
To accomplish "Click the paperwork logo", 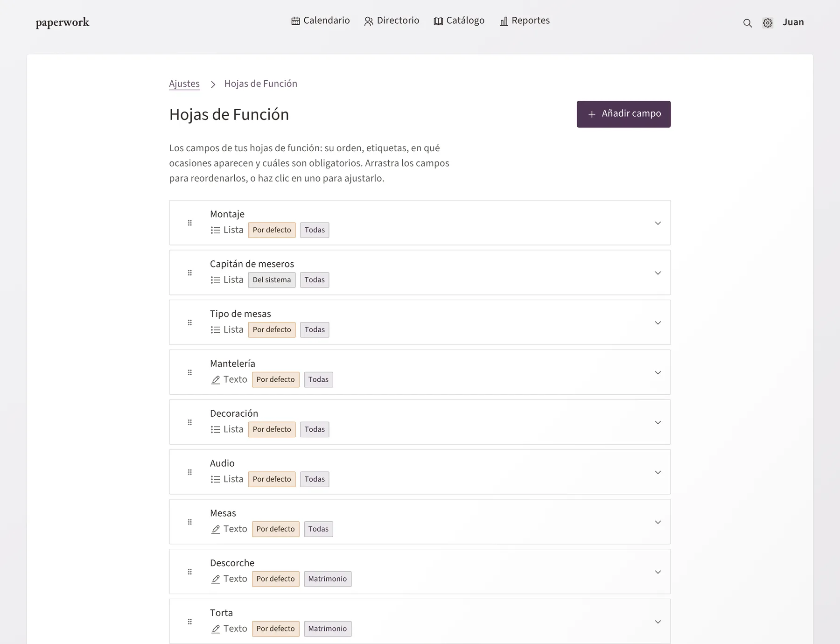I will click(63, 22).
